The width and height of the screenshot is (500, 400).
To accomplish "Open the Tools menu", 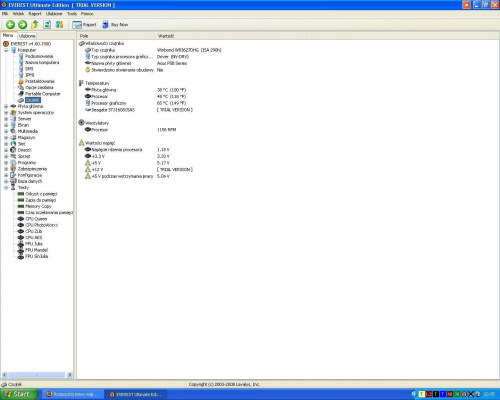I will tap(72, 14).
